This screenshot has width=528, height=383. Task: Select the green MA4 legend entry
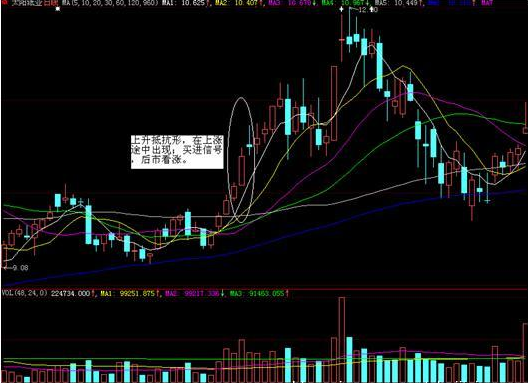coord(342,3)
